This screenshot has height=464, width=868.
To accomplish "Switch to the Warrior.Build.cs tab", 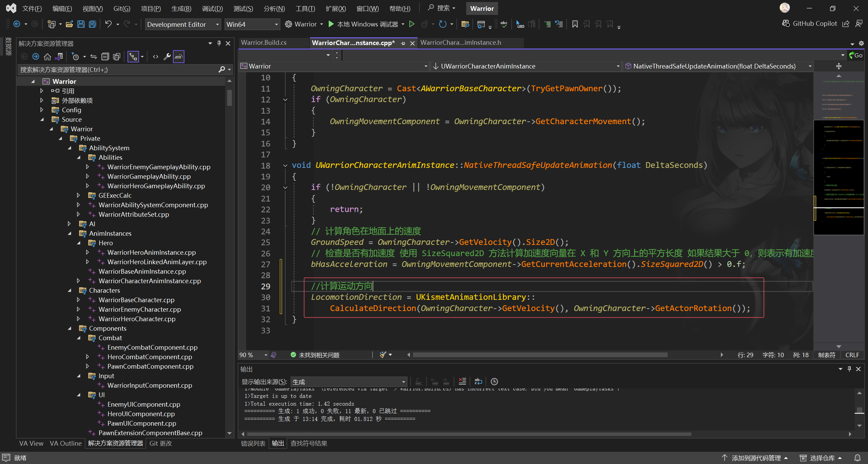I will coord(263,42).
